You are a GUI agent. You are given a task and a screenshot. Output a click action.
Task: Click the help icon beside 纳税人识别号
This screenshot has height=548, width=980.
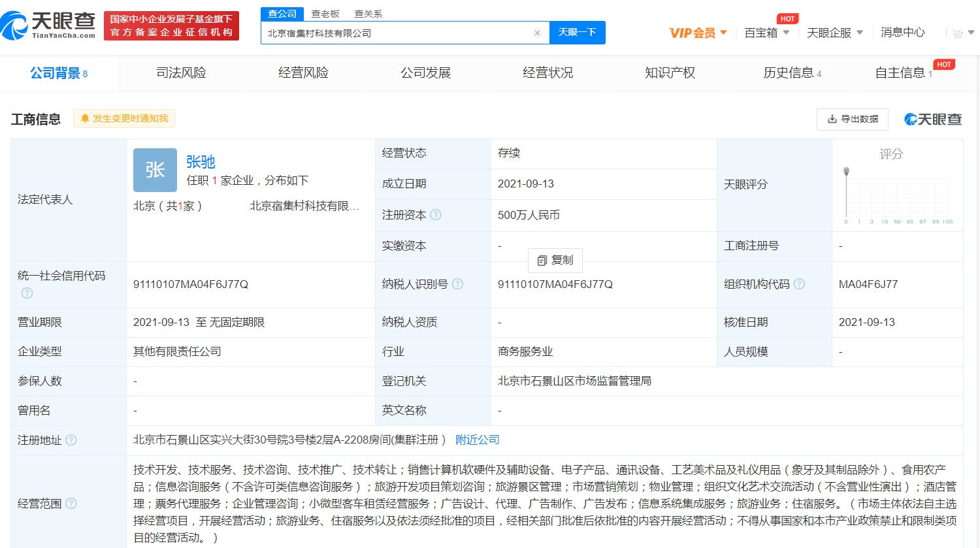point(458,284)
